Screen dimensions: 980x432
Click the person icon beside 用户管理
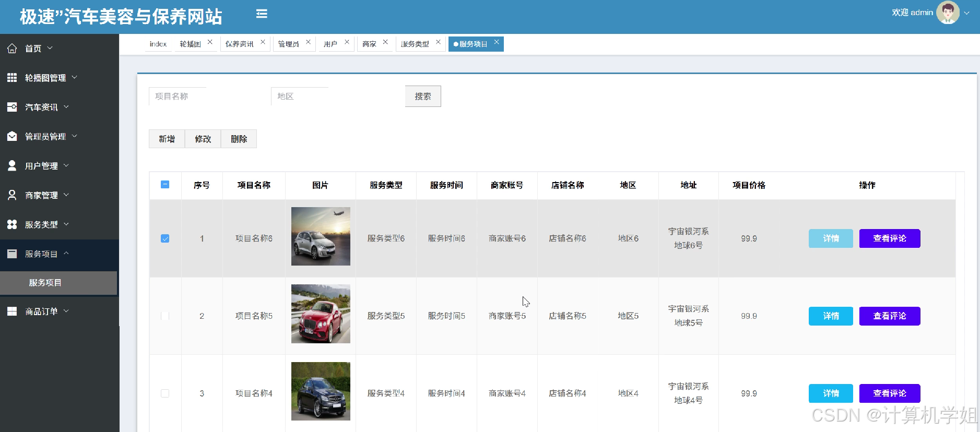(12, 165)
